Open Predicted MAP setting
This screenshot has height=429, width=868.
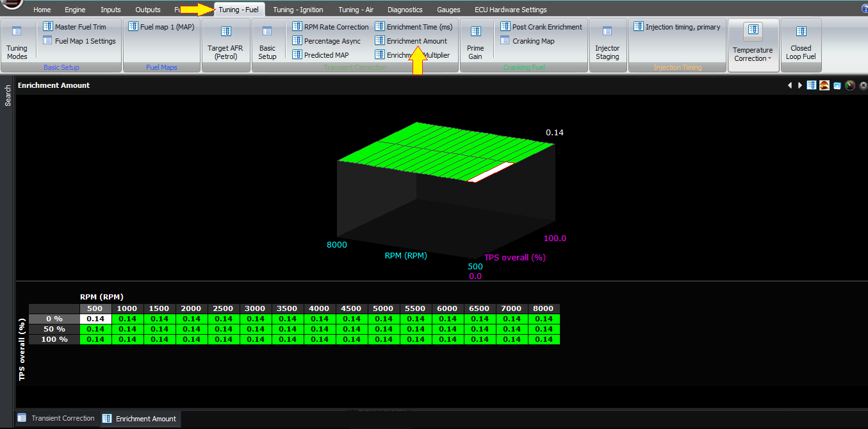click(320, 55)
